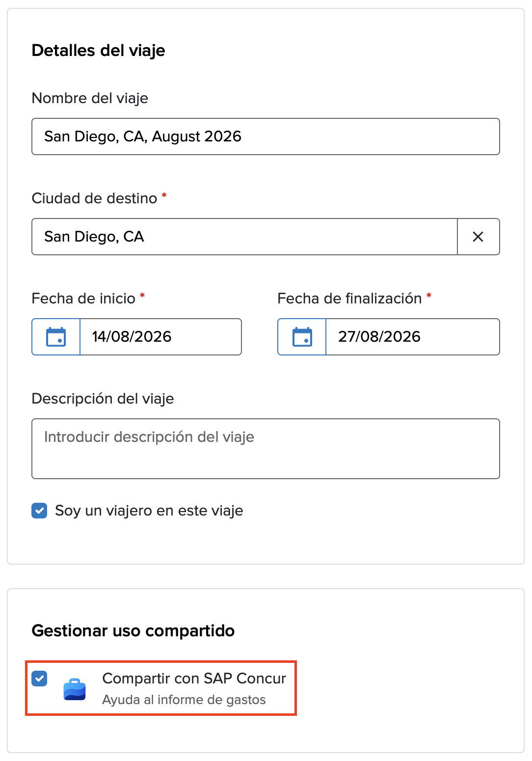Click the 'Ciudad de destino' label
Image resolution: width=532 pixels, height=761 pixels.
tap(94, 198)
